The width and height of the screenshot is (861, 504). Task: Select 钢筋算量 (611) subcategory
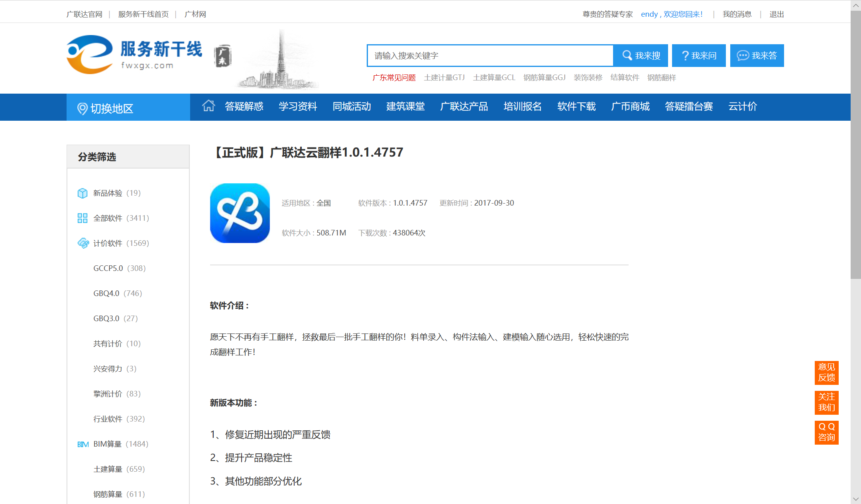click(119, 494)
